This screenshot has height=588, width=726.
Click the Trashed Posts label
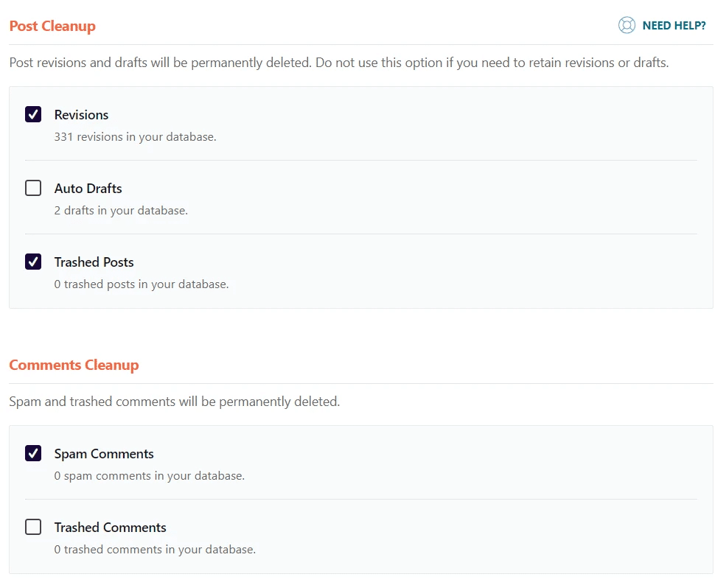[x=94, y=262]
